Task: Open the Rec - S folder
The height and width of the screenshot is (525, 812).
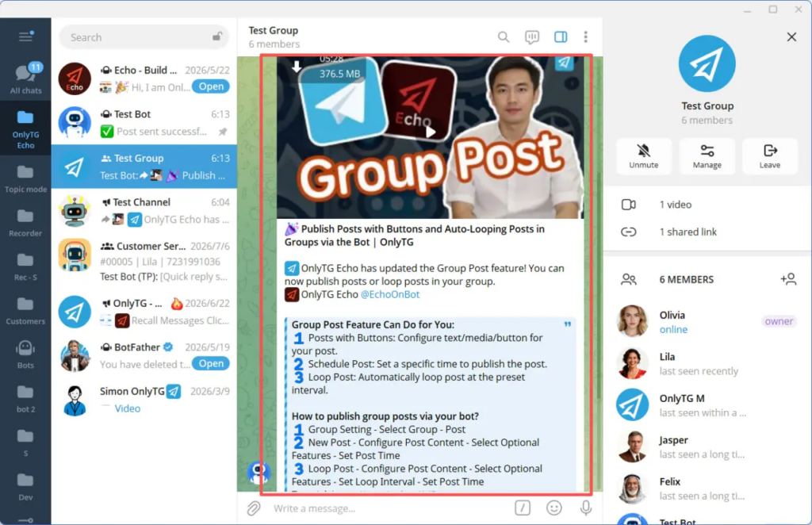Action: (25, 267)
